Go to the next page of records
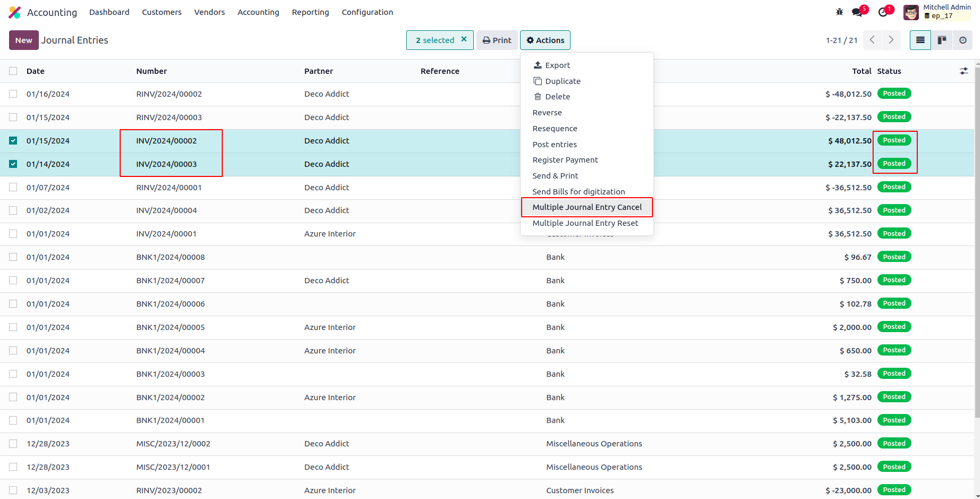The image size is (980, 499). [891, 40]
